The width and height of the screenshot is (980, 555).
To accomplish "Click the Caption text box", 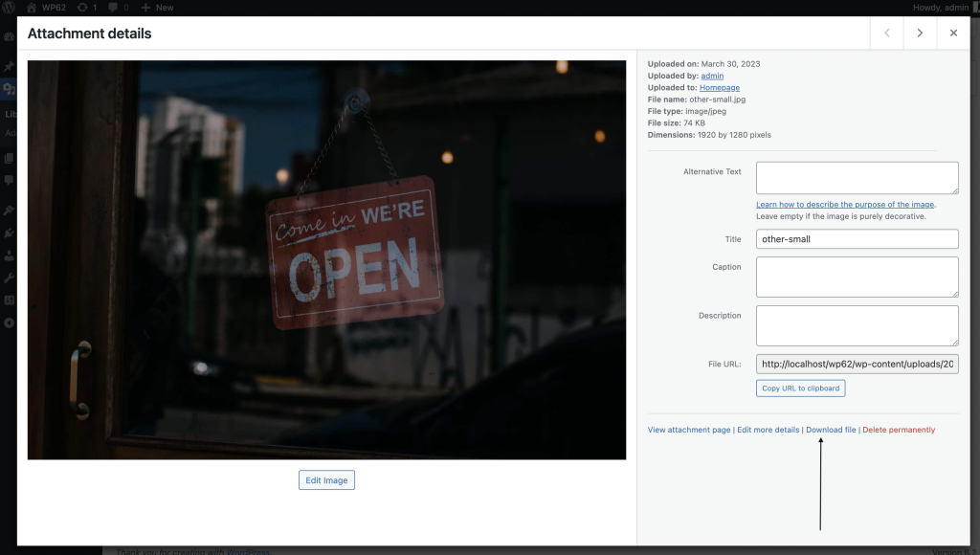I will pos(856,277).
